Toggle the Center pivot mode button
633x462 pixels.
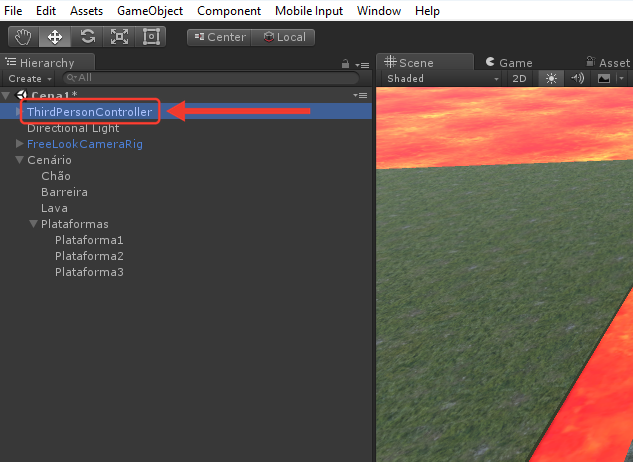tap(220, 38)
